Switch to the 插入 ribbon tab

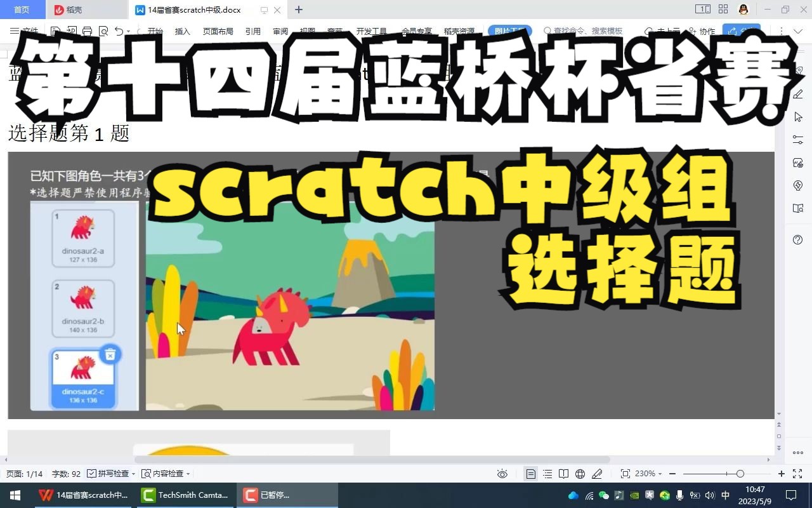coord(182,30)
